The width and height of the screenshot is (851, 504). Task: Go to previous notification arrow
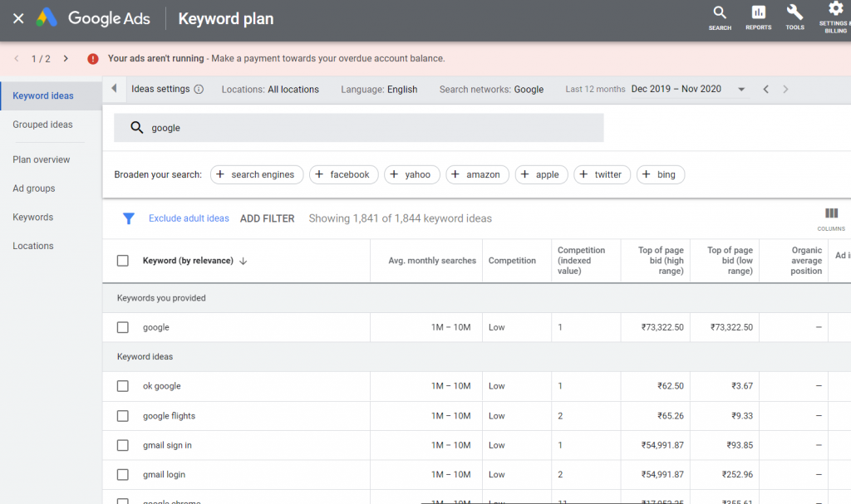pos(17,59)
